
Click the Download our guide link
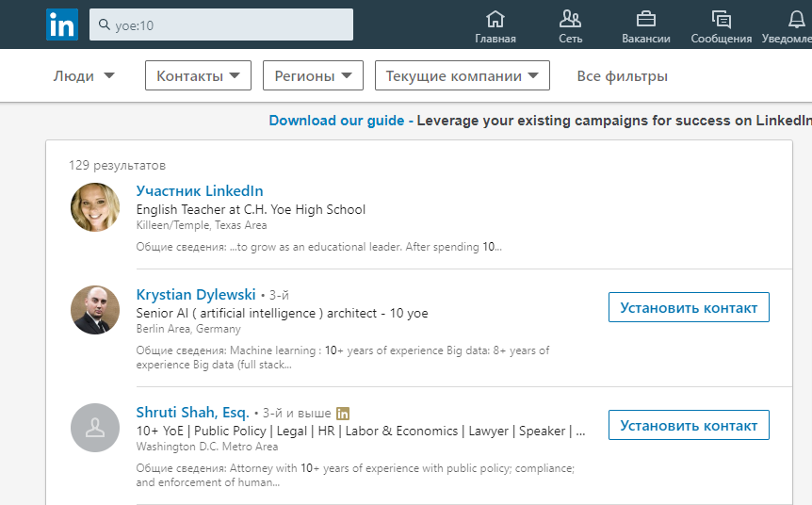(x=336, y=121)
